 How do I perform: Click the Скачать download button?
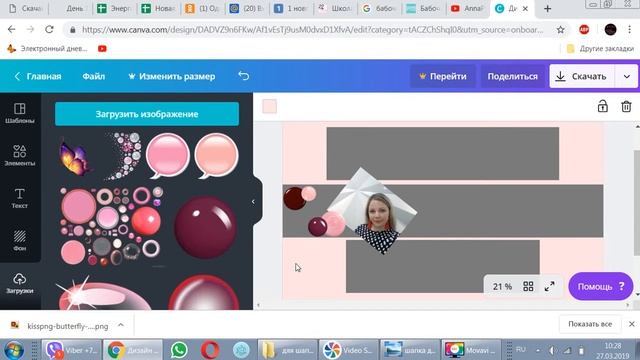click(582, 76)
